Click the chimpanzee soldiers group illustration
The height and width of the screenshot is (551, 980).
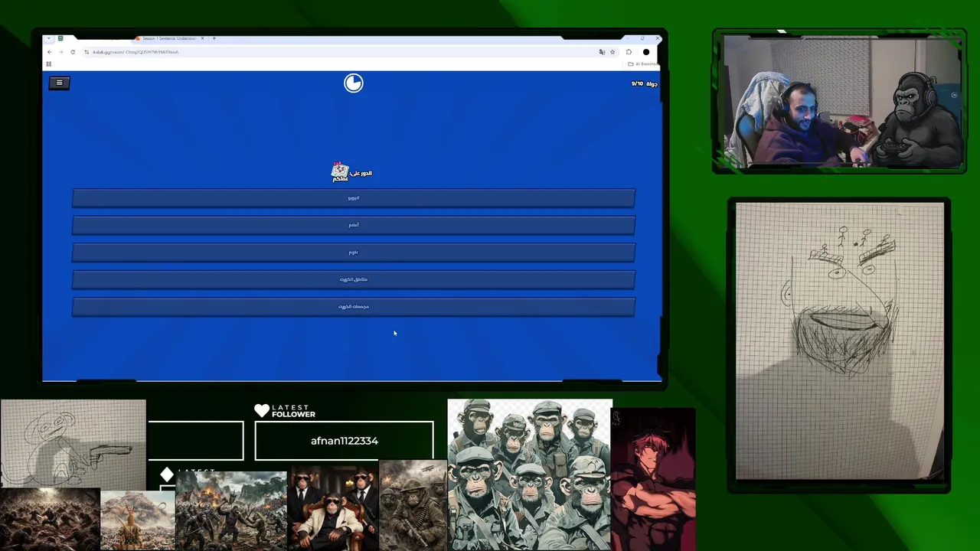click(x=530, y=474)
